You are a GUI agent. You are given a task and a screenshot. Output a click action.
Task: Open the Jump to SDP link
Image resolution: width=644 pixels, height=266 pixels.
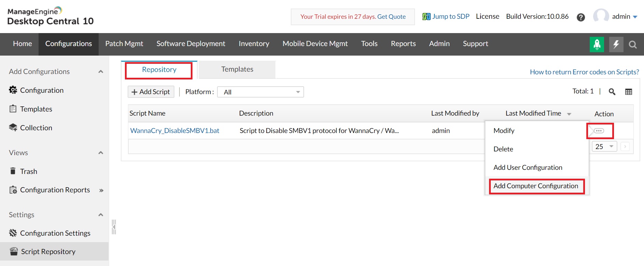[x=451, y=16]
